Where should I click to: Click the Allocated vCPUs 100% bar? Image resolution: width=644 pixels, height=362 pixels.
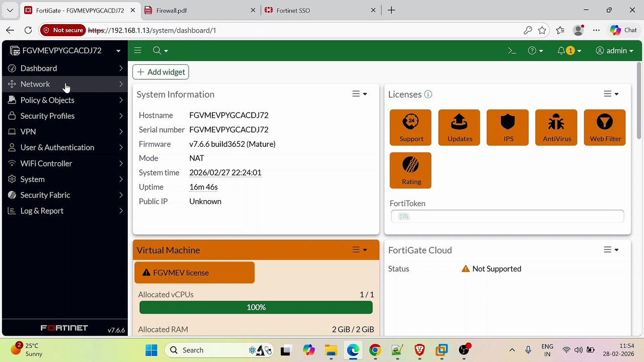tap(256, 307)
